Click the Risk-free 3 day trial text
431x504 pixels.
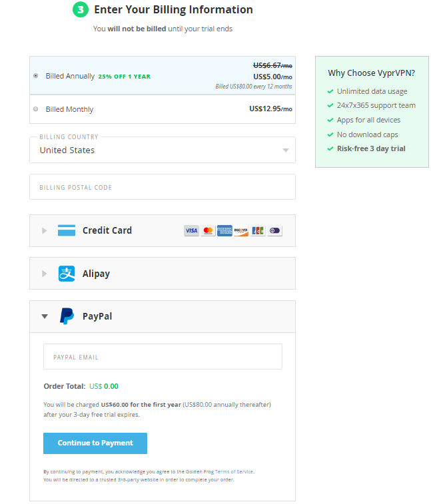click(371, 149)
